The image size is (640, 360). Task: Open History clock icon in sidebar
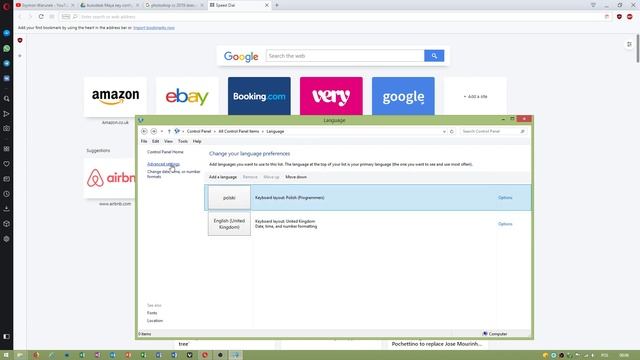pyautogui.click(x=7, y=194)
